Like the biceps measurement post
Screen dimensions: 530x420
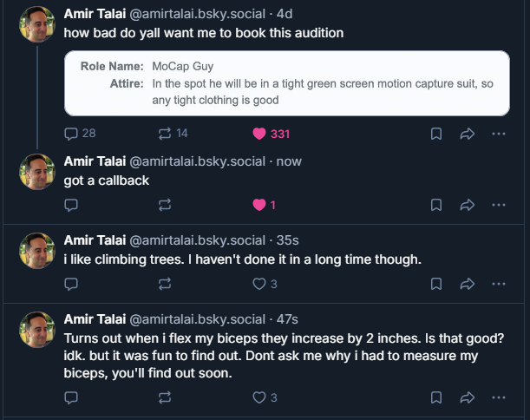pos(258,397)
